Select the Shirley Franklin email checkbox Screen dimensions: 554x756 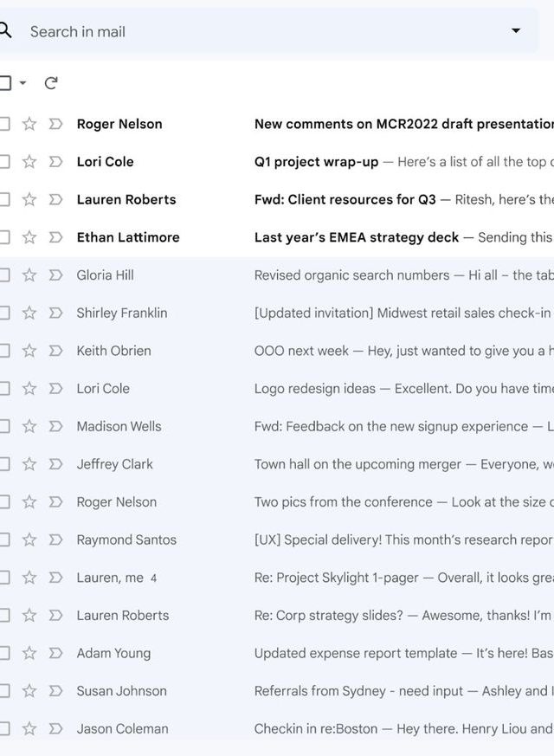click(4, 313)
